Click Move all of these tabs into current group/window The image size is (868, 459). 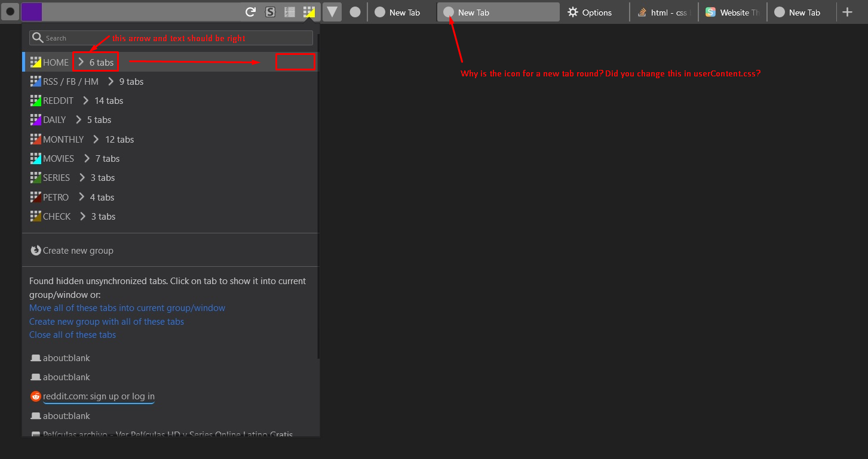click(x=127, y=308)
